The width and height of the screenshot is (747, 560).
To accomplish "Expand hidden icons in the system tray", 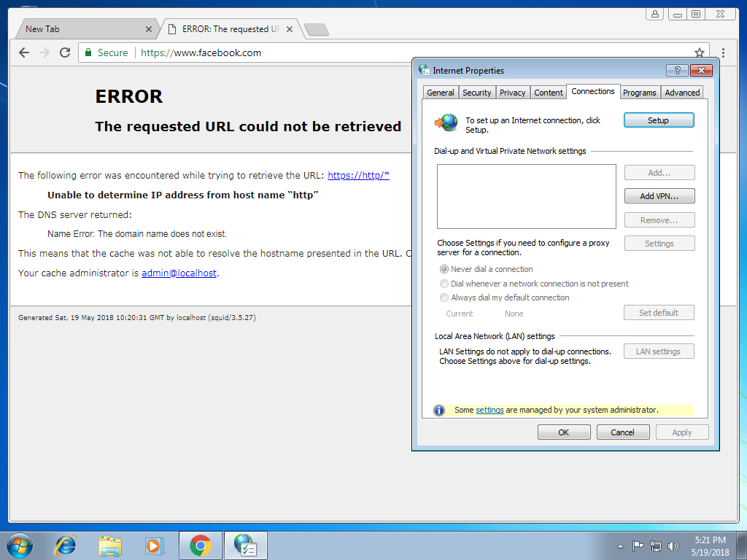I will 619,545.
